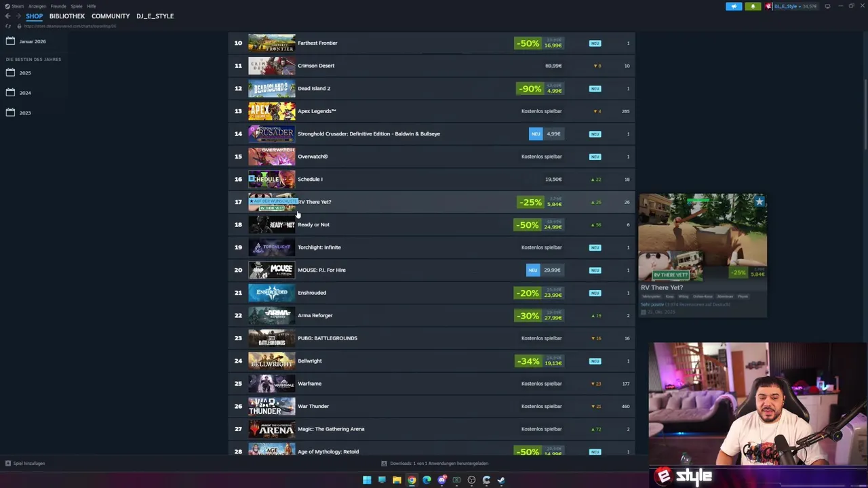Open Stronghold Crusader: Definitive Edition entry
The height and width of the screenshot is (488, 868).
[x=431, y=134]
